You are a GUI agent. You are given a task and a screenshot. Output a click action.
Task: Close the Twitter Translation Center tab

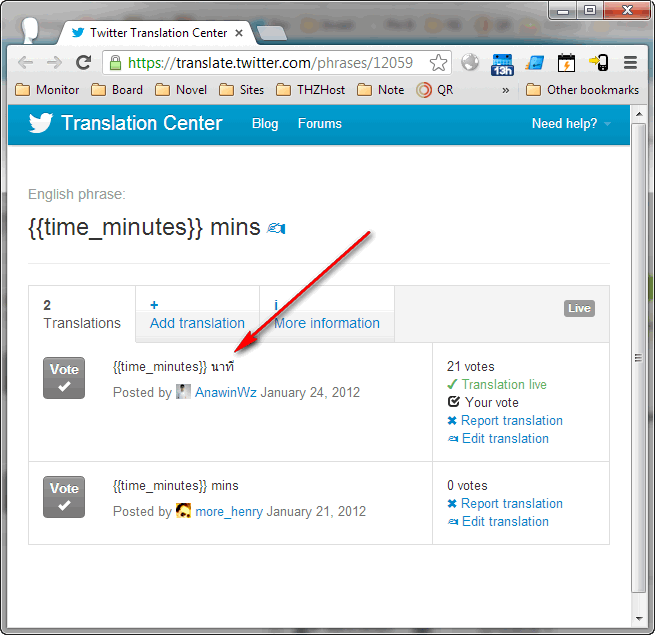tap(239, 33)
